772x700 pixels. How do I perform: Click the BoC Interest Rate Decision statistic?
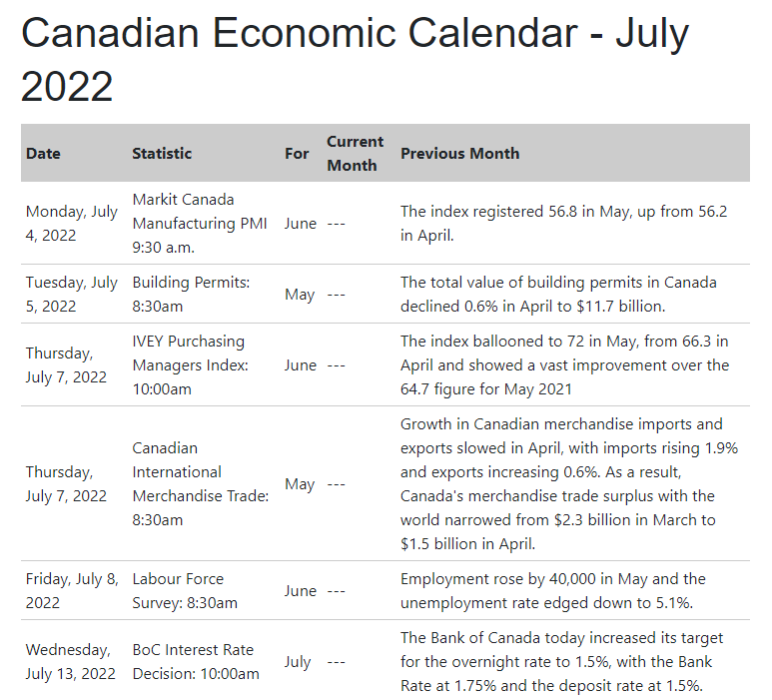pos(195,662)
